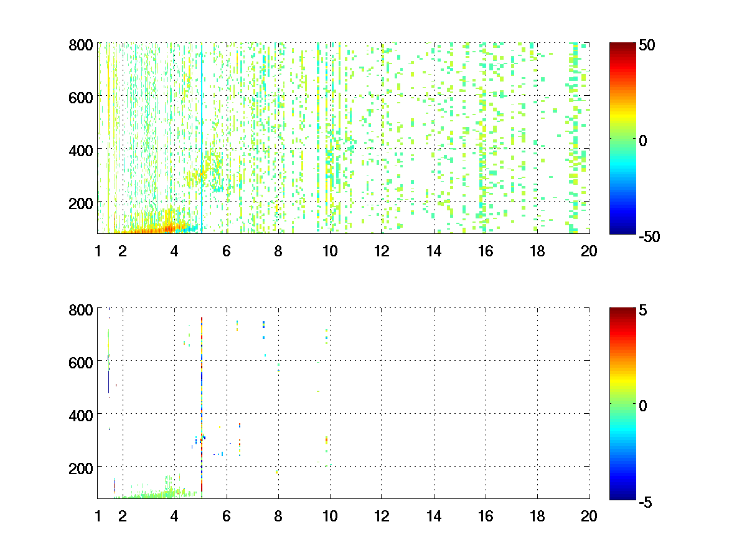
Task: Click x-axis tick "16" under the lower plot
Action: (x=486, y=516)
